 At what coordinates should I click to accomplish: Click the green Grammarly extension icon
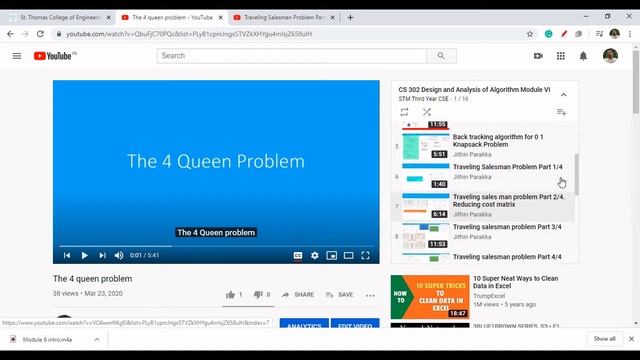coord(549,34)
